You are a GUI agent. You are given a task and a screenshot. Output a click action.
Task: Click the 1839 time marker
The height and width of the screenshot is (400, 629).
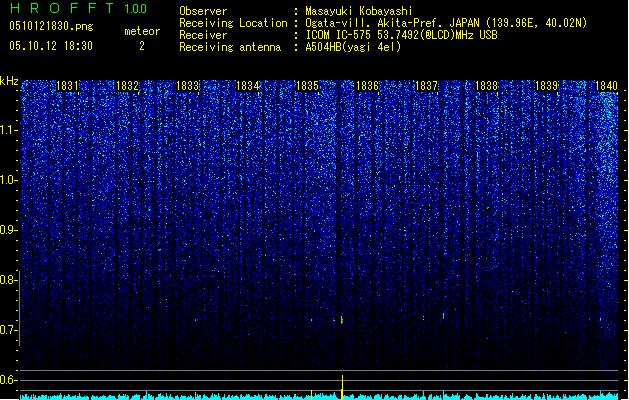[x=546, y=85]
